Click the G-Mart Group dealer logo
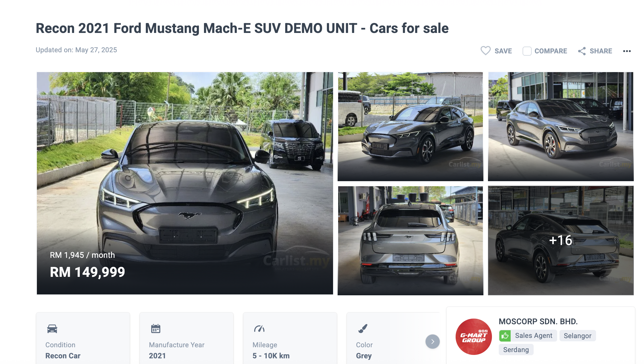This screenshot has height=364, width=644. [x=473, y=336]
